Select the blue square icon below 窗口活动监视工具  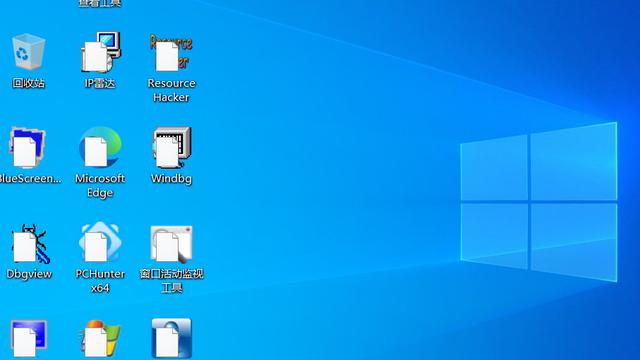[x=171, y=338]
